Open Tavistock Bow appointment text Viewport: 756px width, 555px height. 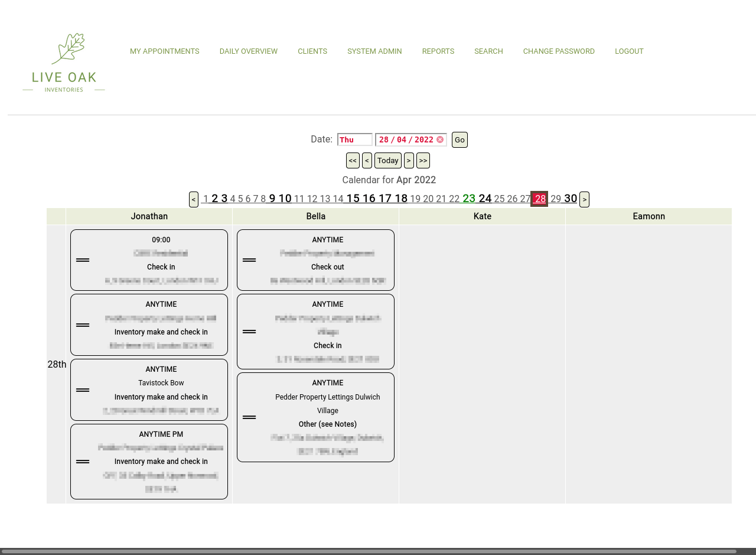point(161,383)
